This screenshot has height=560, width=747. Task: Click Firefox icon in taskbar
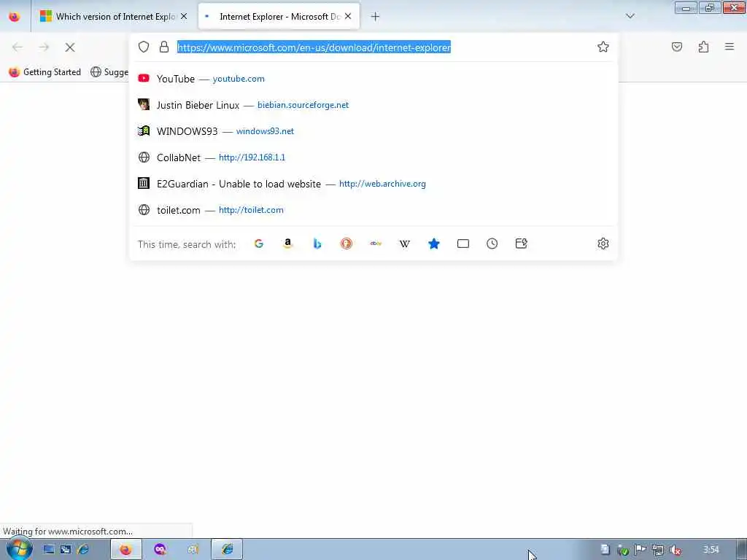point(125,550)
